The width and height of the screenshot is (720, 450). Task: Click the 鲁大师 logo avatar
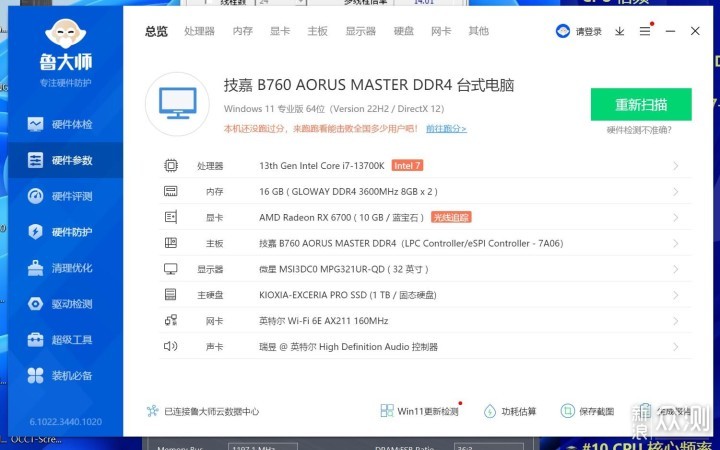[66, 34]
